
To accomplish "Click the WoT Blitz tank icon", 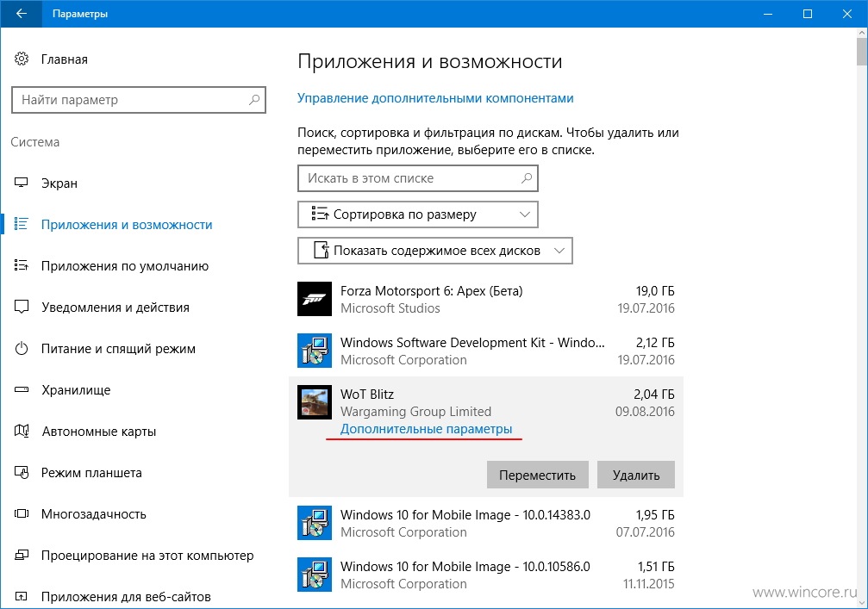I will [315, 402].
